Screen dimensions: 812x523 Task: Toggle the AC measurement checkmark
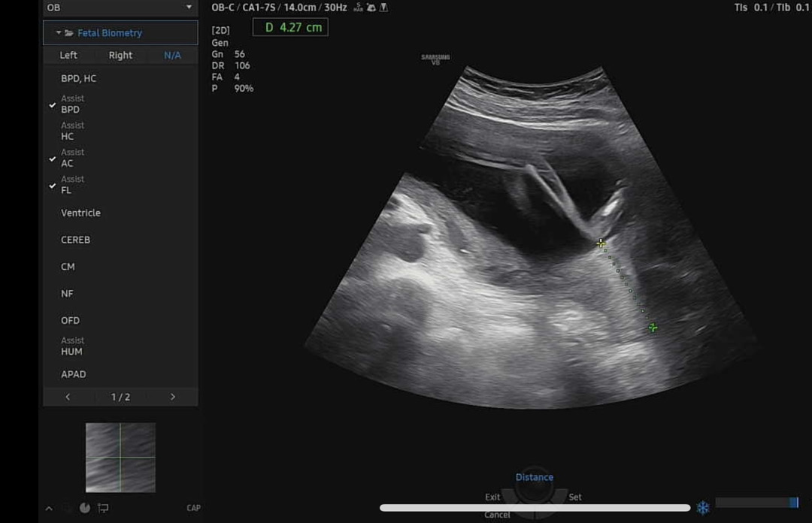(53, 159)
